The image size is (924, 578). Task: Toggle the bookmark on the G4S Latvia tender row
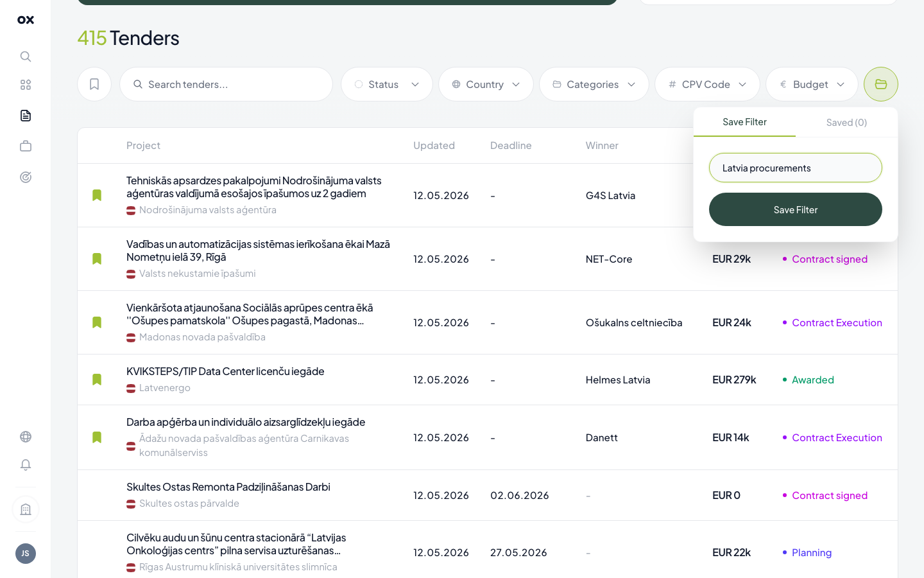pyautogui.click(x=97, y=195)
